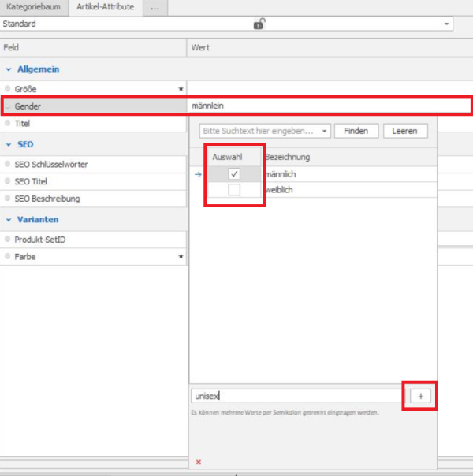Collapse the SEO section
Screen dimensions: 473x476
[x=9, y=144]
